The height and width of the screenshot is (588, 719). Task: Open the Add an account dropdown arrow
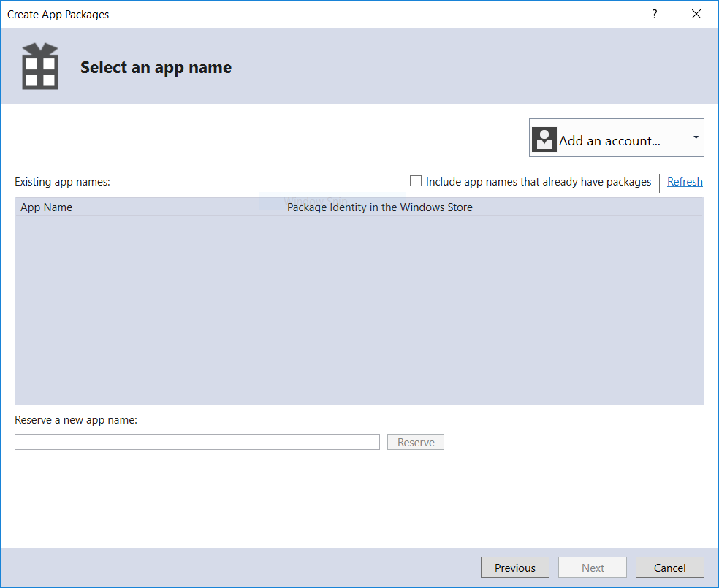pyautogui.click(x=695, y=138)
